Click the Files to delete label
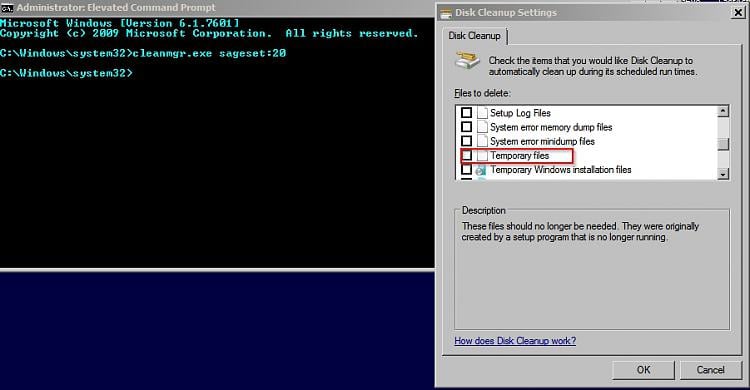 [x=483, y=93]
